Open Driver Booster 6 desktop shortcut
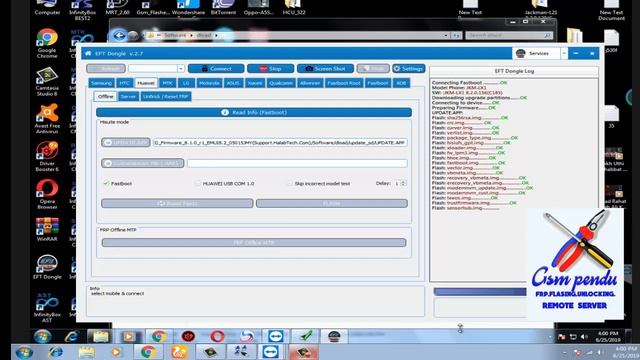The image size is (640, 360). click(x=47, y=156)
